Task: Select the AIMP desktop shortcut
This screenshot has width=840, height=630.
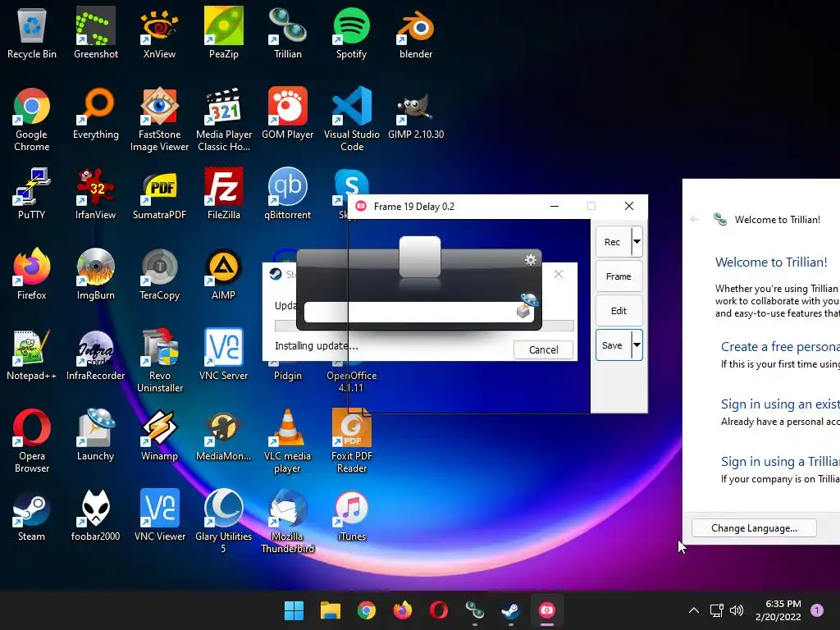Action: [223, 274]
